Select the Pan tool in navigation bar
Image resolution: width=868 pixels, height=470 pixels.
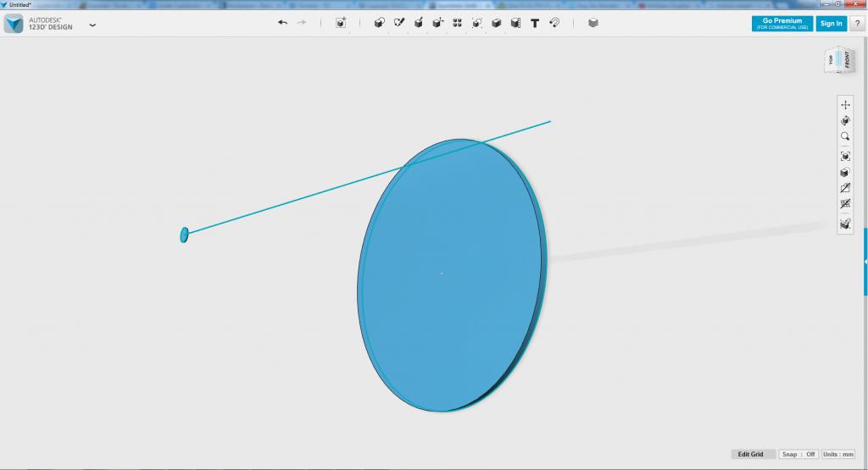click(x=845, y=105)
